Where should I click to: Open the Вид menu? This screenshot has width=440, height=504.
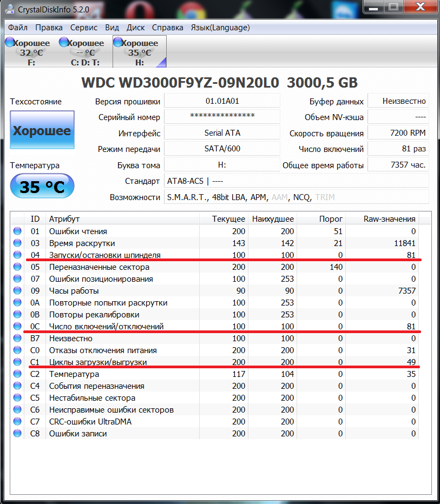coord(112,28)
